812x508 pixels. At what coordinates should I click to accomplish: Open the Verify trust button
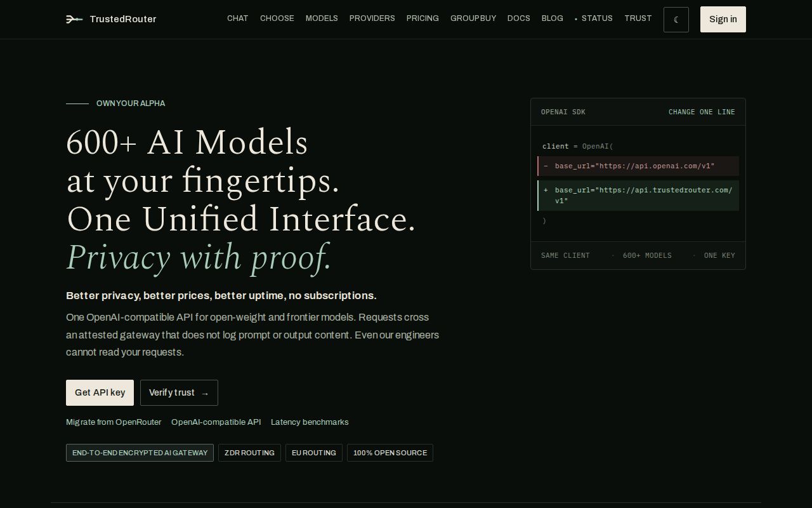(179, 392)
